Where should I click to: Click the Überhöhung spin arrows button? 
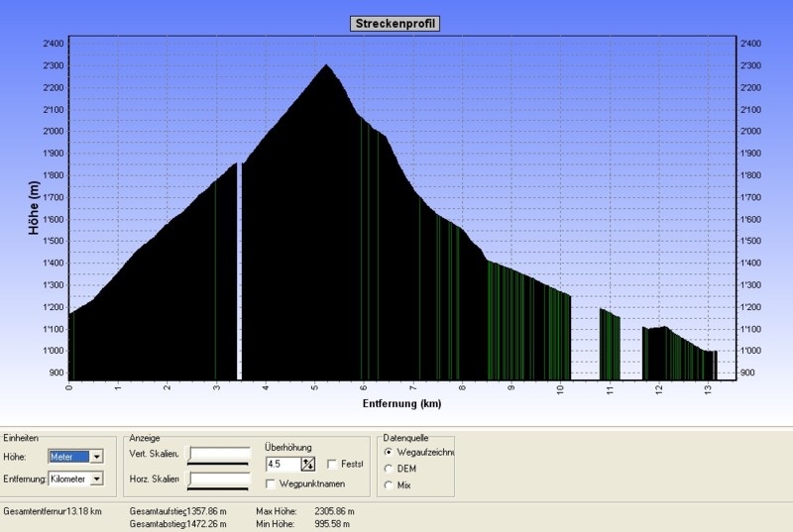coord(308,464)
